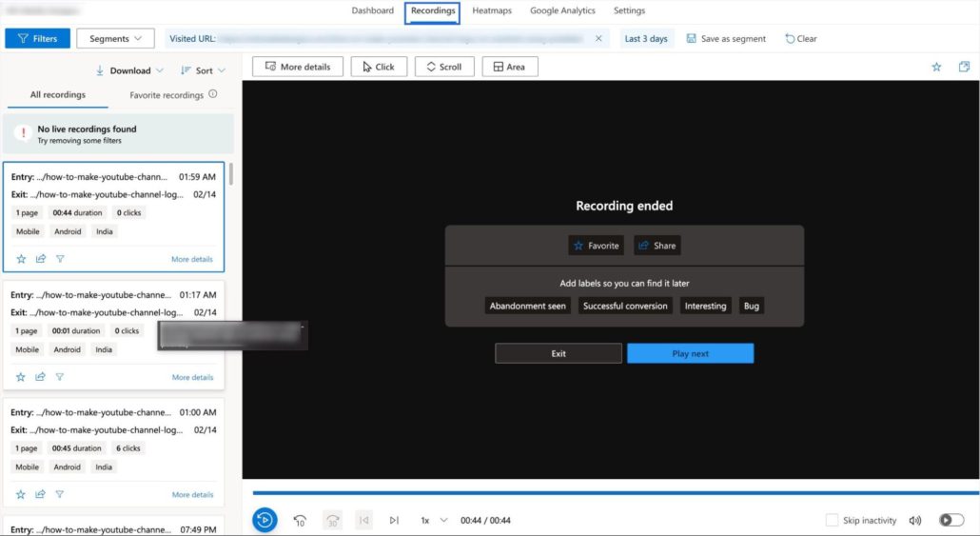
Task: Replay the recording with the round blue button
Action: [265, 520]
